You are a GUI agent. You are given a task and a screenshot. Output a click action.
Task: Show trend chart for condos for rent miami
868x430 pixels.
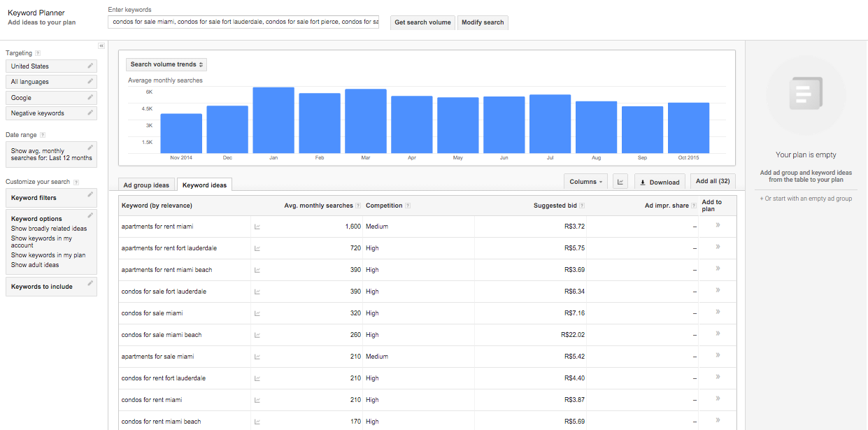point(257,400)
